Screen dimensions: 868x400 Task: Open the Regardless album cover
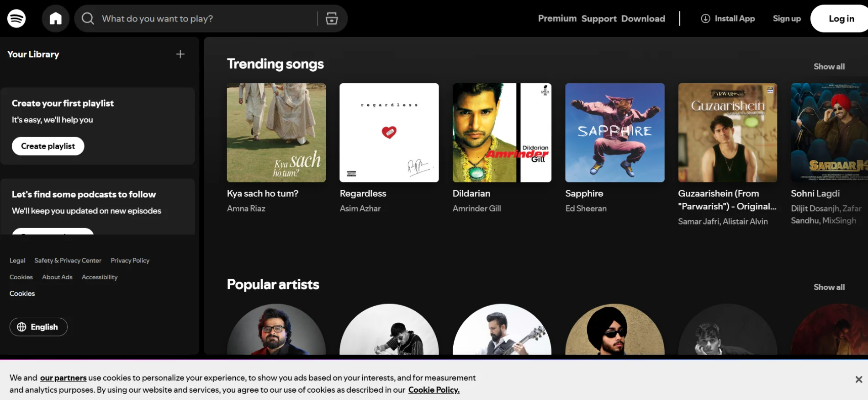coord(389,133)
